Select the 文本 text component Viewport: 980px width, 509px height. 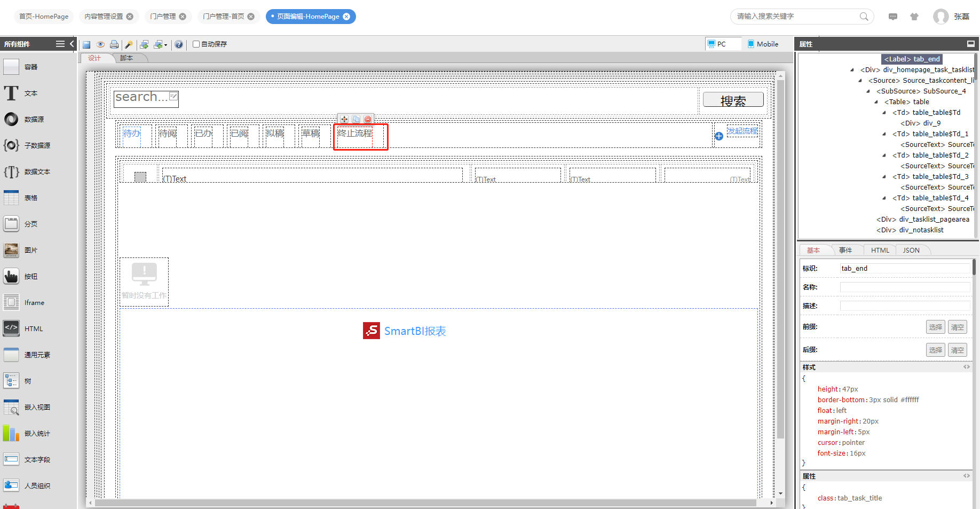click(x=21, y=93)
